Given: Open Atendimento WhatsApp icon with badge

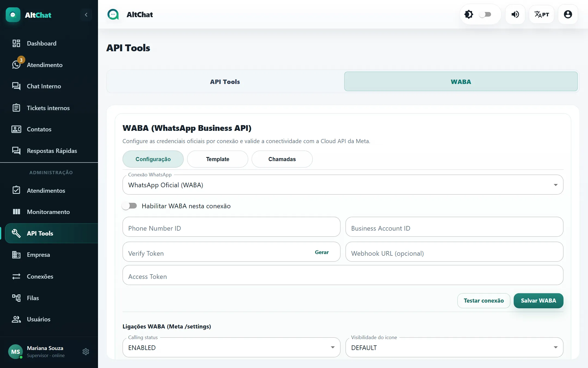Looking at the screenshot, I should pos(16,65).
